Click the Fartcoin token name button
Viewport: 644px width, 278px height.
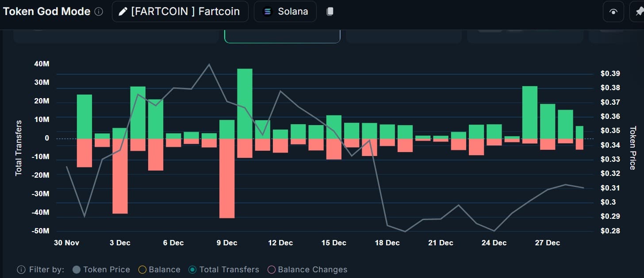[180, 11]
